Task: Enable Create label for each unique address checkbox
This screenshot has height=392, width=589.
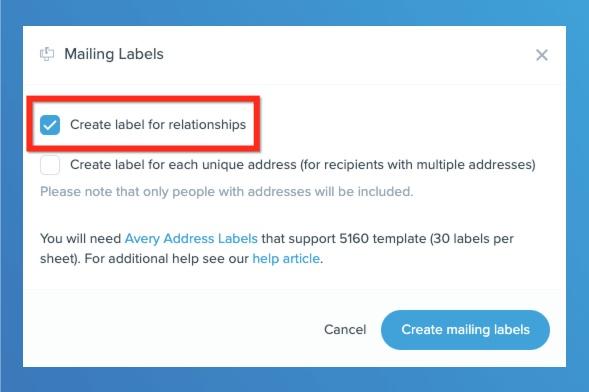Action: point(50,165)
